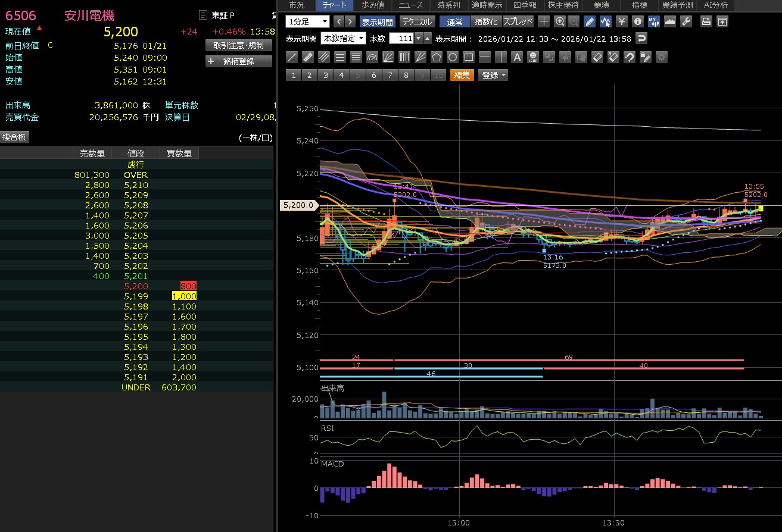Choose the text annotation 'A' tool

517,57
